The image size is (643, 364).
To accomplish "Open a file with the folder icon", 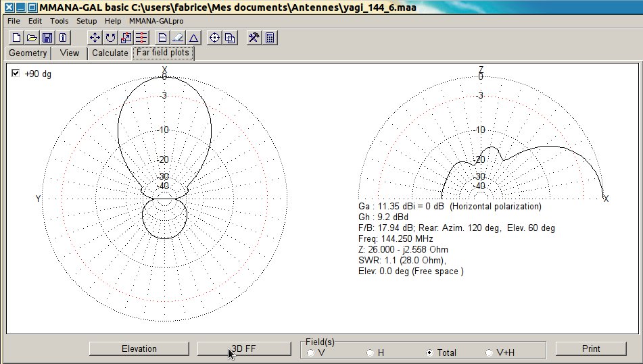I will [32, 38].
